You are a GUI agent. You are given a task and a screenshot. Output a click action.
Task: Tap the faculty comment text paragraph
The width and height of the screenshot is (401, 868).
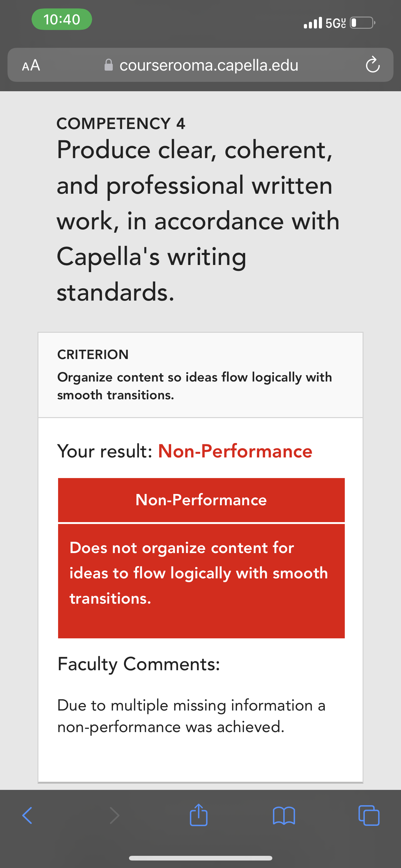pos(191,716)
